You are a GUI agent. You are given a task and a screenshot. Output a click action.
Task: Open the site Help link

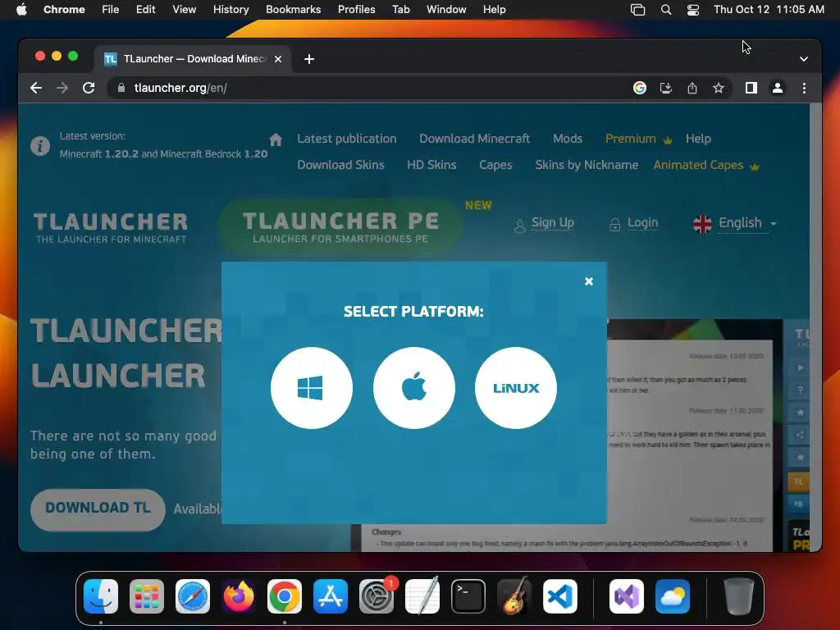pos(698,139)
